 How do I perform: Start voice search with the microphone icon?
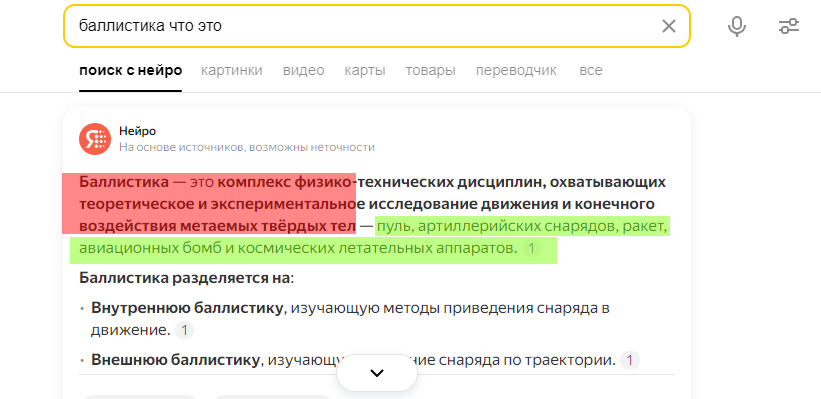click(737, 26)
